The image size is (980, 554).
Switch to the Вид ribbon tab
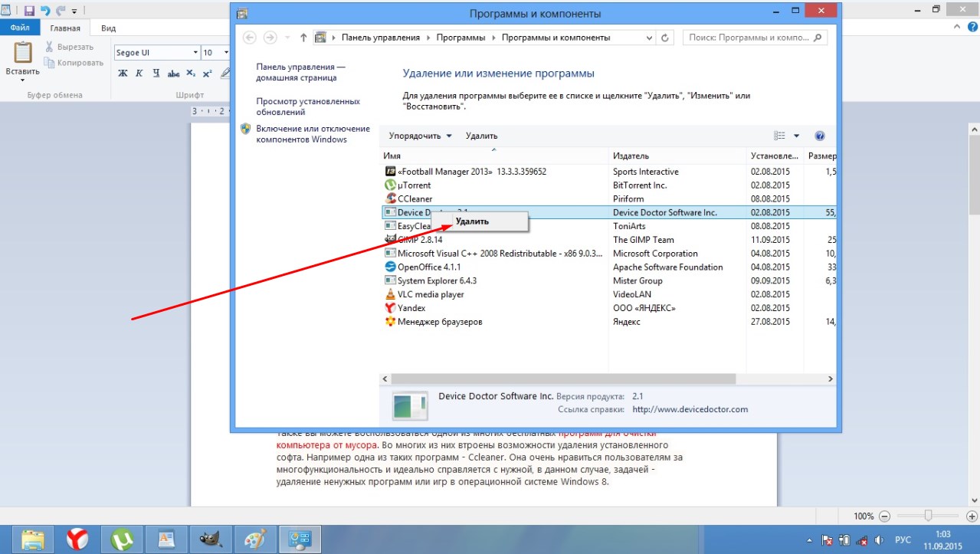tap(109, 28)
